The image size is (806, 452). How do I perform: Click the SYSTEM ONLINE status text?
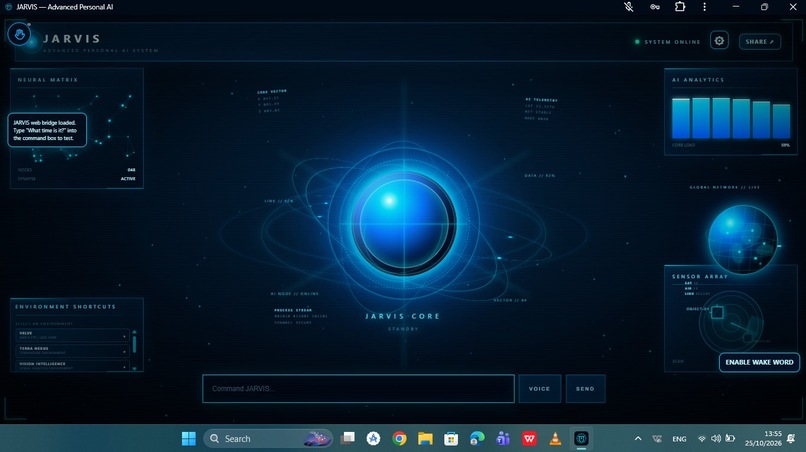click(x=672, y=42)
